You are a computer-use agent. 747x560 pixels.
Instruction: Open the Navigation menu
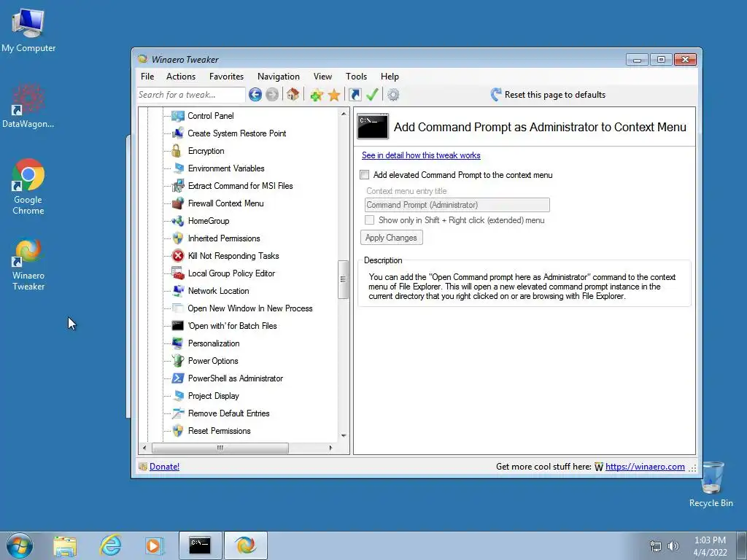point(278,77)
